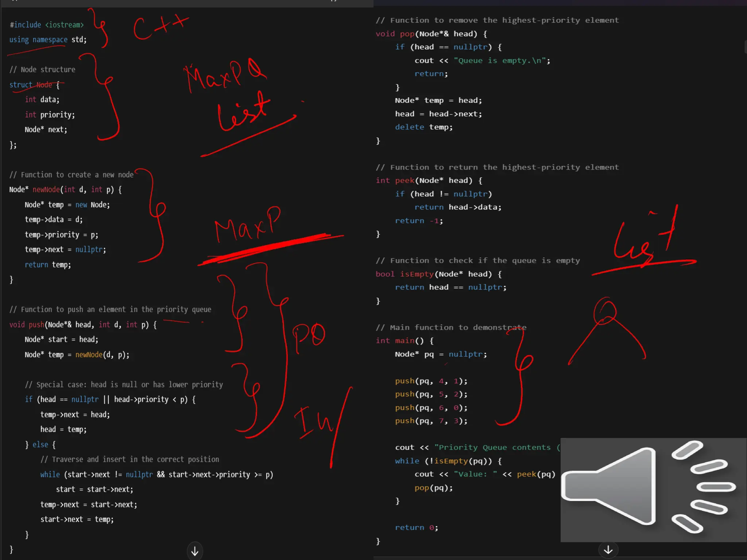
Task: Click the 'temp->next = nullptr;' line
Action: click(x=65, y=250)
